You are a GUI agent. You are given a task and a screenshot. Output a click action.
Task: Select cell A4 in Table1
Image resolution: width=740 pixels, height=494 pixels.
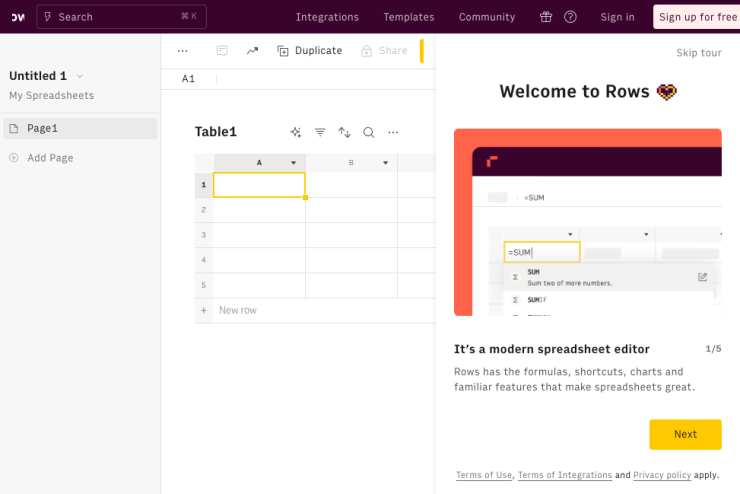[259, 260]
